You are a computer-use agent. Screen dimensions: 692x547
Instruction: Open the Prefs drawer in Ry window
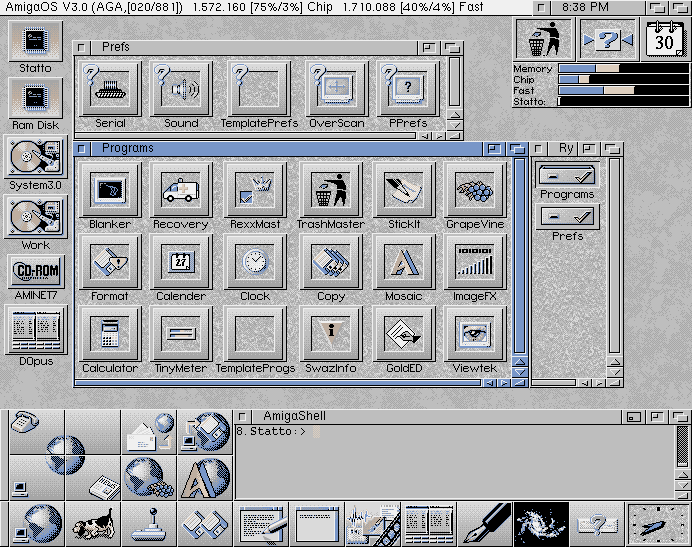[x=567, y=217]
